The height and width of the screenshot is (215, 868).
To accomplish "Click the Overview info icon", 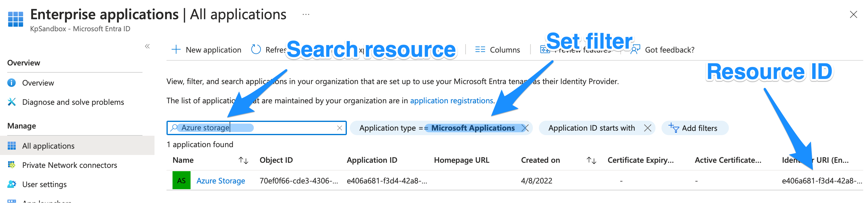I will coord(12,83).
